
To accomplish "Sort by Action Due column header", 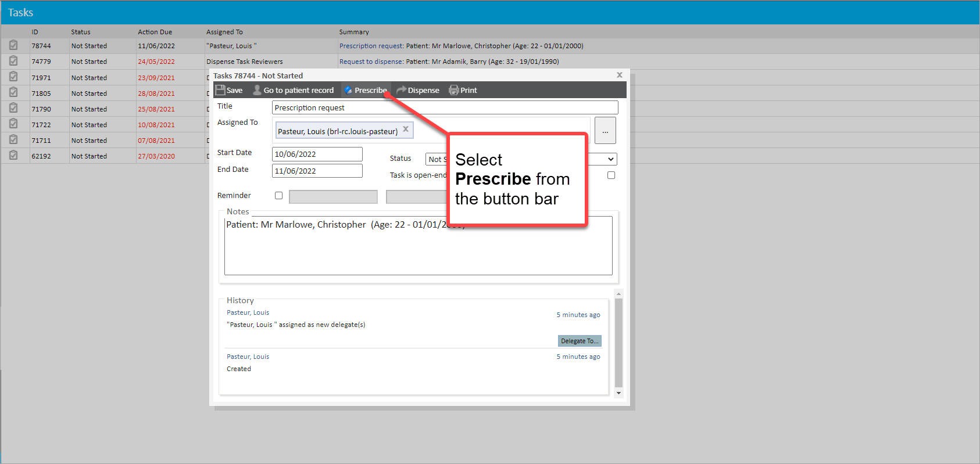I will click(155, 32).
